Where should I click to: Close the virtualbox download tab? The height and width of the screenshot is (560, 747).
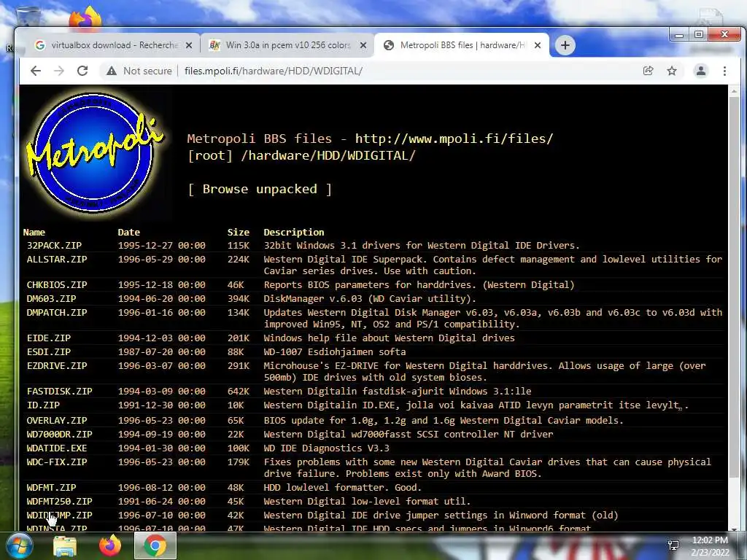click(189, 45)
